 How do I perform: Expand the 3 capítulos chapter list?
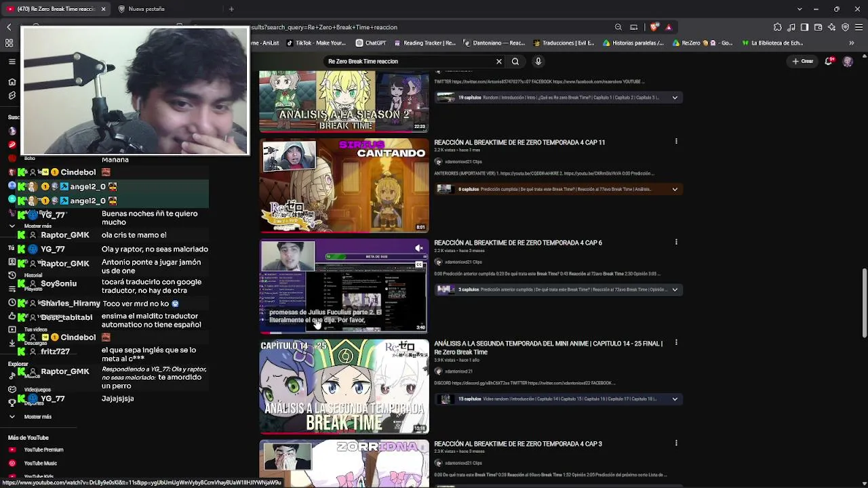pos(675,289)
